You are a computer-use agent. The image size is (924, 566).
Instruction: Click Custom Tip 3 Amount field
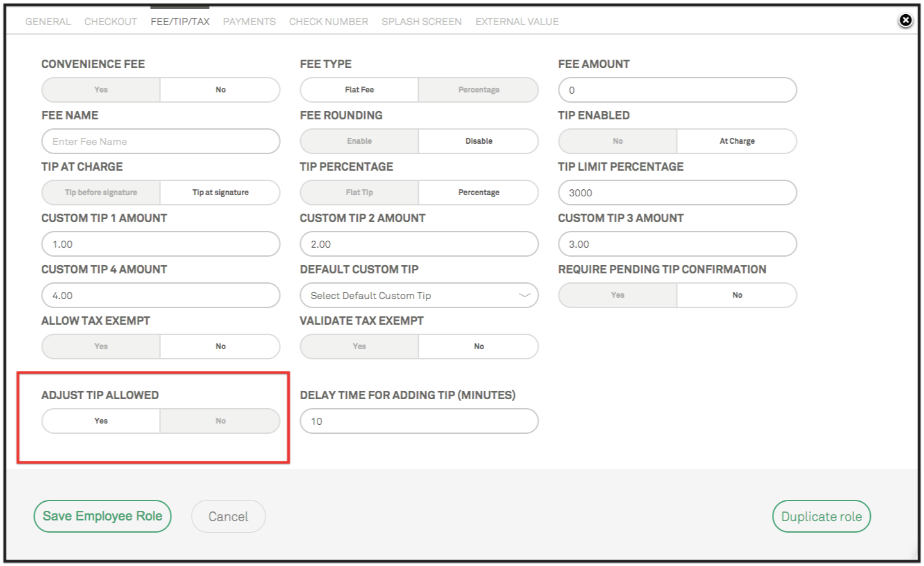pos(678,244)
